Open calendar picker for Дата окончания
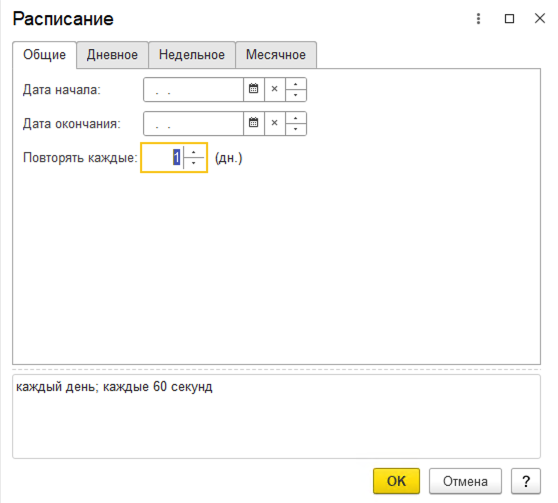Image resolution: width=558 pixels, height=503 pixels. (x=253, y=123)
